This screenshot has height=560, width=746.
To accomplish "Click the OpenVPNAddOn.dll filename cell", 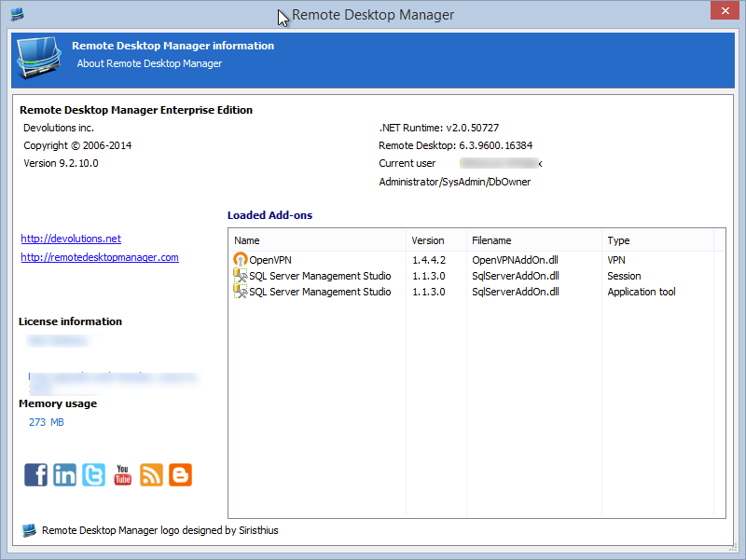I will [515, 260].
